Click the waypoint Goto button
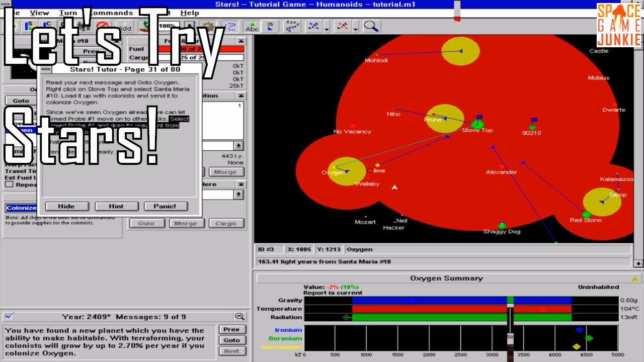This screenshot has height=362, width=644. [x=21, y=101]
